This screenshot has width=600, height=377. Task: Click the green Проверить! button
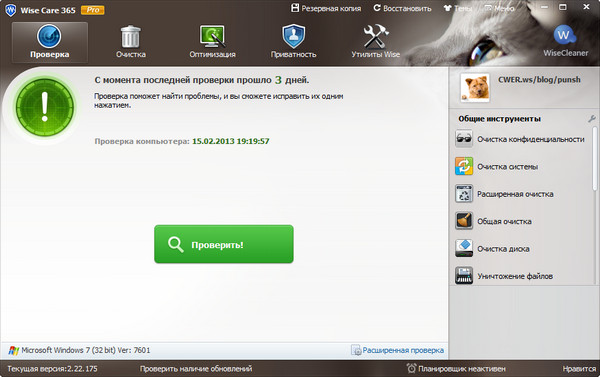coord(224,244)
